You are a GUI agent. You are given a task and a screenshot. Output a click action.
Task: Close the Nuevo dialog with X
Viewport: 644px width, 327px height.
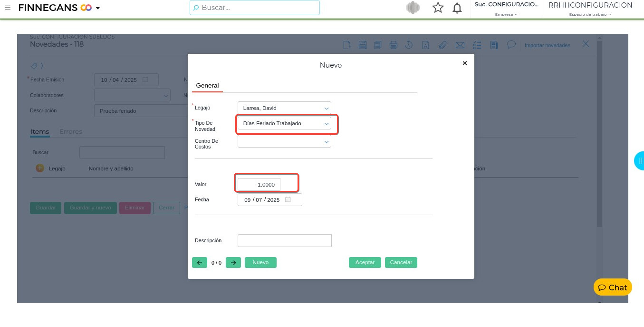[465, 63]
